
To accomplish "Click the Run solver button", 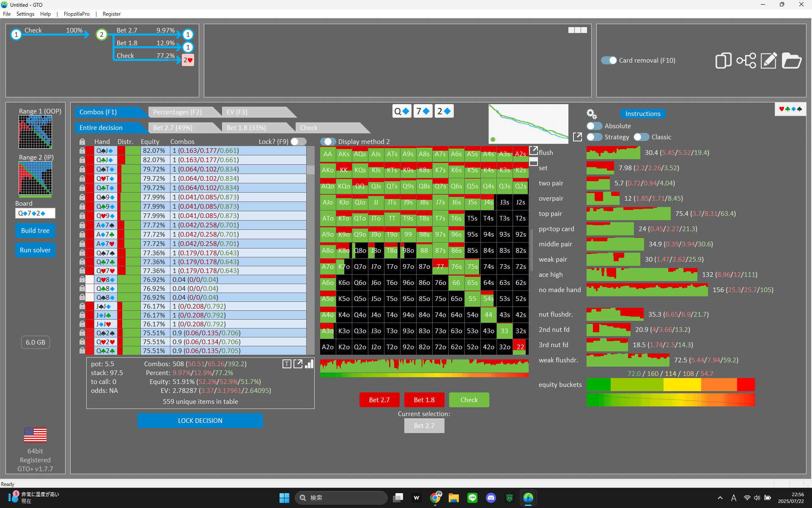I will 35,250.
